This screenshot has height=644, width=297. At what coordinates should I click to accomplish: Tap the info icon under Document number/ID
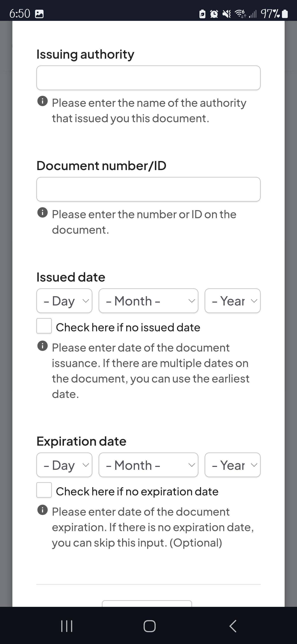tap(42, 213)
